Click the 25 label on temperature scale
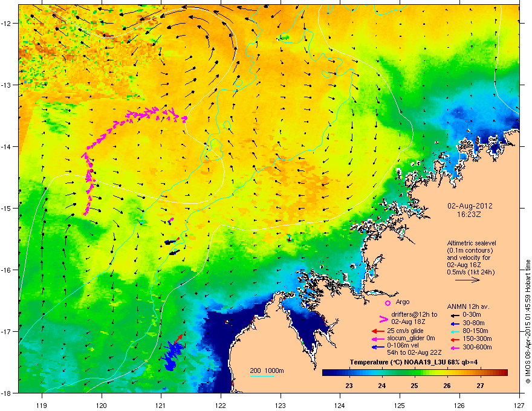 [x=414, y=386]
